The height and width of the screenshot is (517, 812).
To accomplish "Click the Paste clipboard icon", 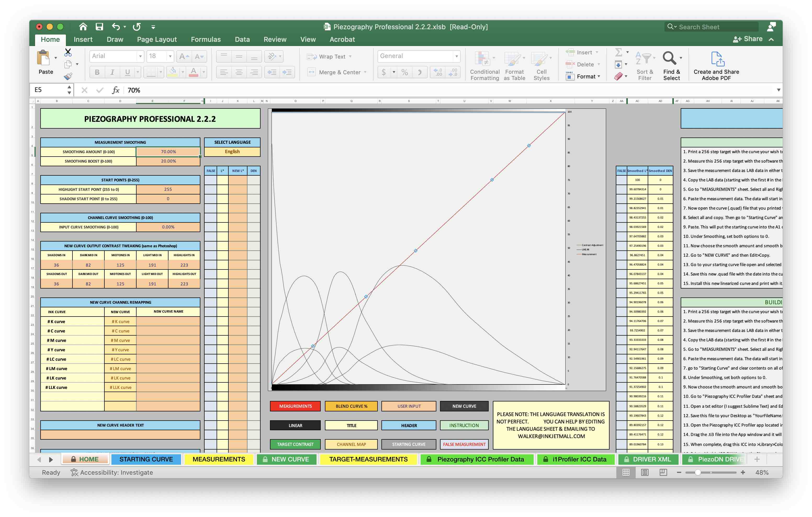I will (44, 58).
